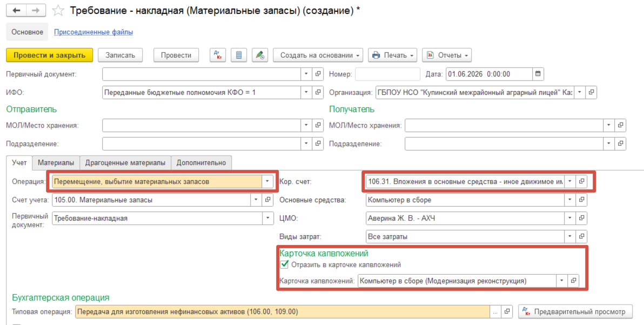Screen dimensions: 644x325
Task: Expand Организация dropdown arrow
Action: coord(579,93)
